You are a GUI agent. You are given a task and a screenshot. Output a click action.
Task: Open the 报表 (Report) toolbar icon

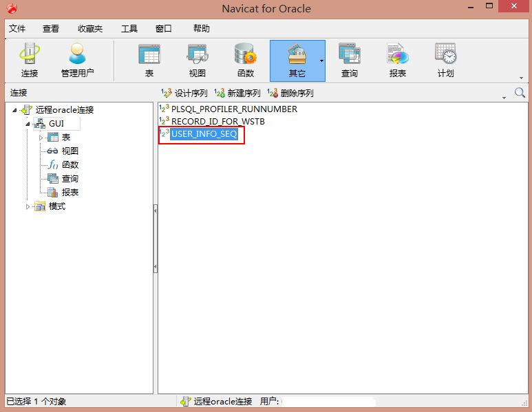(x=398, y=61)
